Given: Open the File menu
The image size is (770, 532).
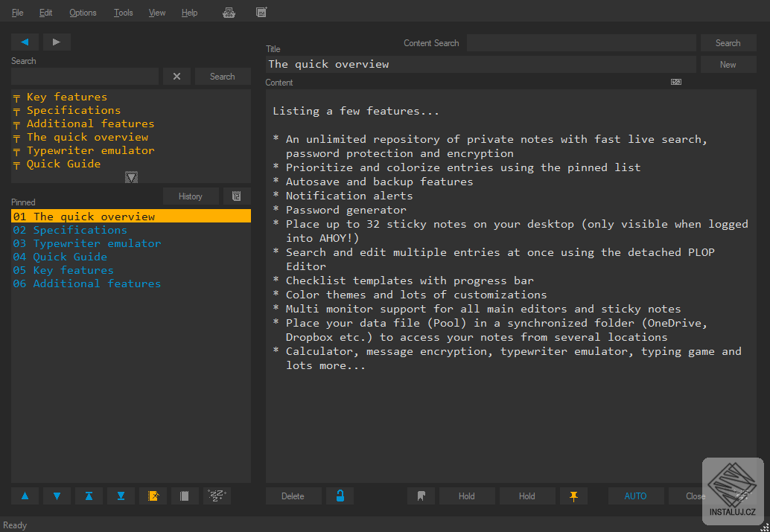Looking at the screenshot, I should [17, 13].
